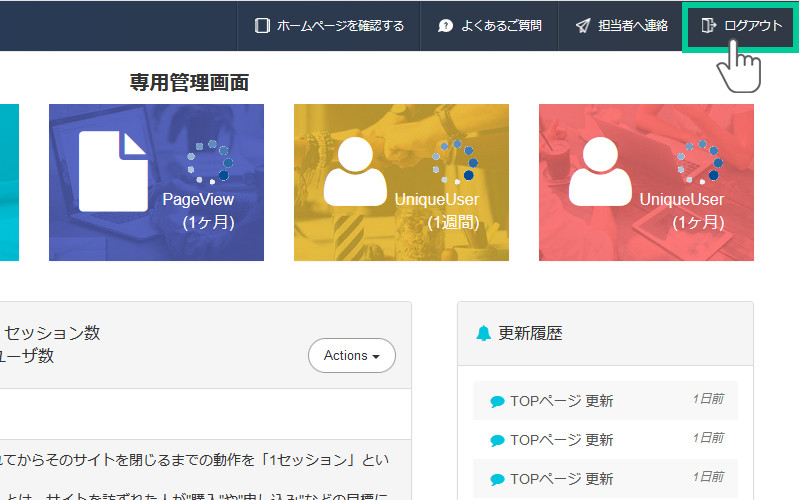Click the homepage check page icon
Image resolution: width=800 pixels, height=500 pixels.
click(x=262, y=25)
